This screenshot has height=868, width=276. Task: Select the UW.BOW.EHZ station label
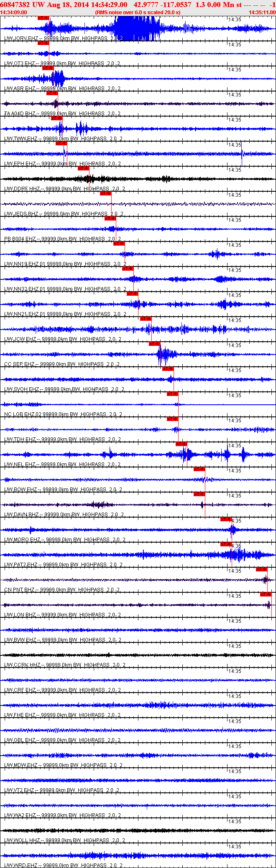click(63, 490)
